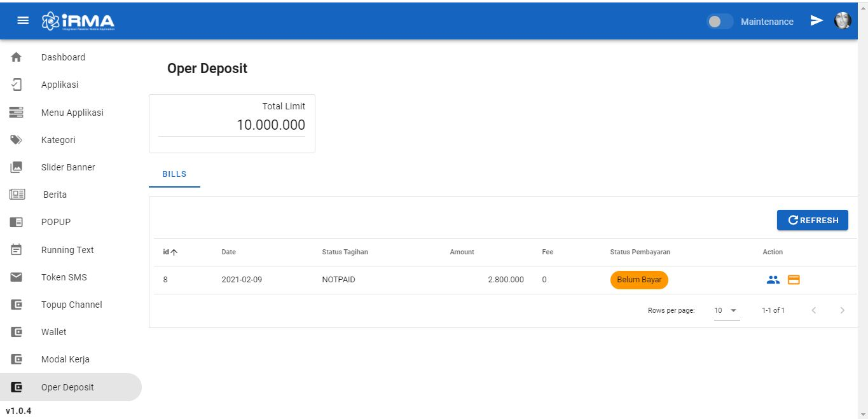868x419 pixels.
Task: Click the iRMA logo
Action: [78, 21]
